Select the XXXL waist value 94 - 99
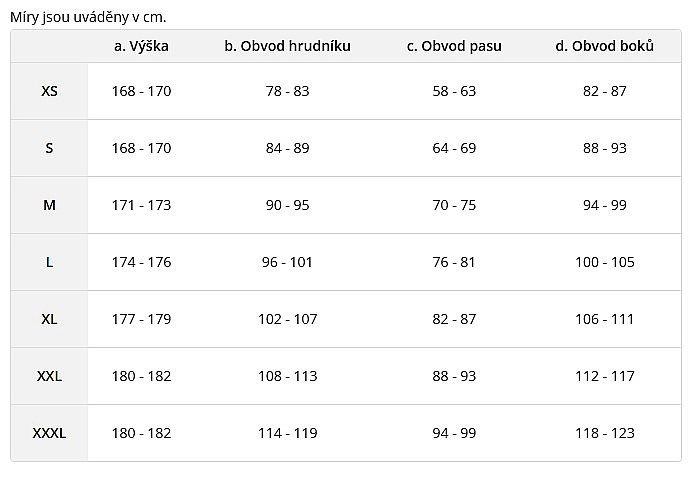This screenshot has width=693, height=479. pyautogui.click(x=454, y=433)
